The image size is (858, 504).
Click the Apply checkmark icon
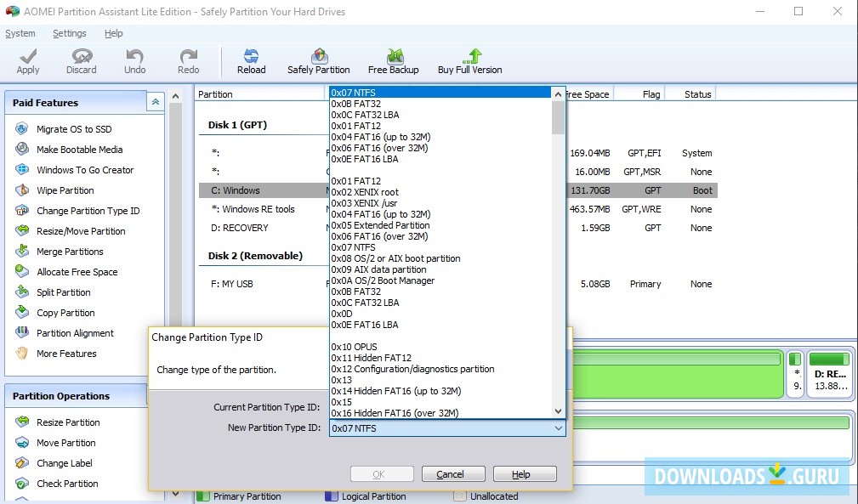tap(28, 56)
